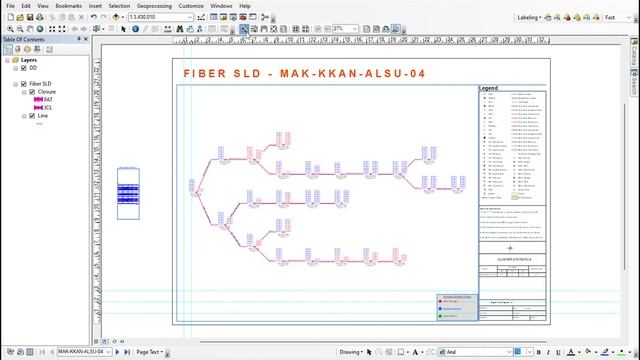Open the Search side tab
Screen dimensions: 640x360
(x=634, y=82)
